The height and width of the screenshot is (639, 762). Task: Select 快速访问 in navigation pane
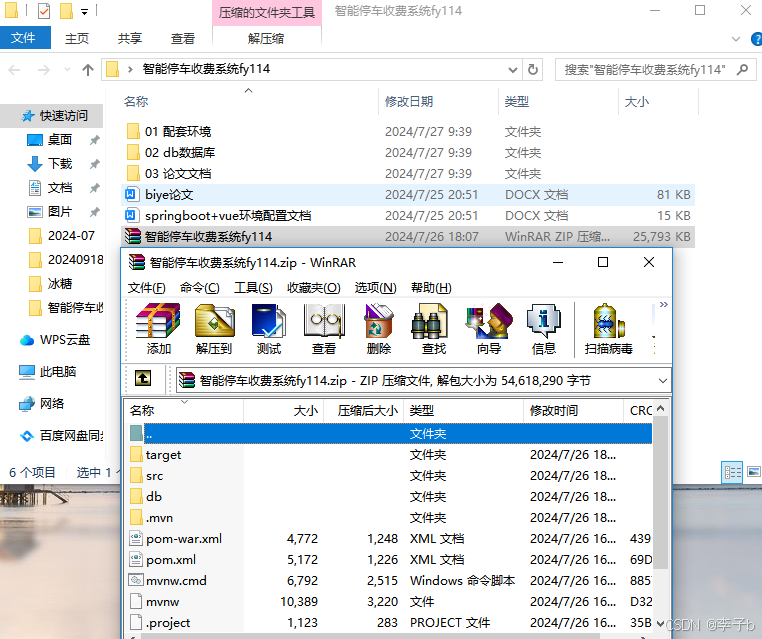click(x=54, y=116)
